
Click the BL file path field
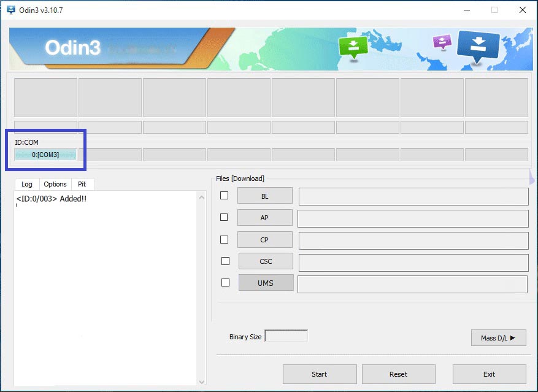[413, 196]
